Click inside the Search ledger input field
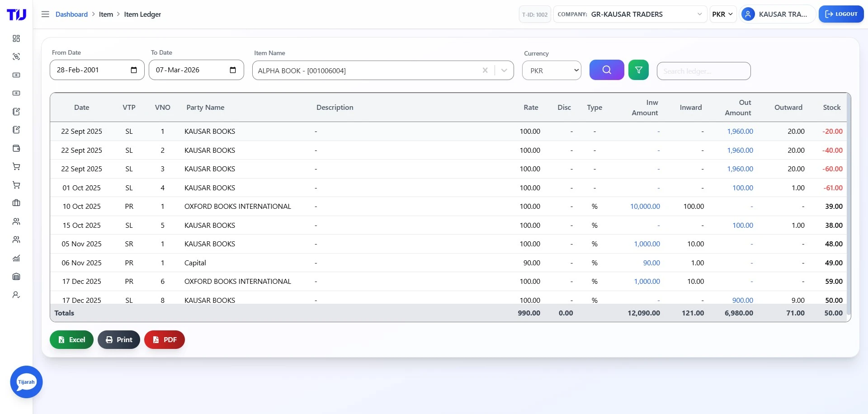This screenshot has width=868, height=414. click(x=703, y=71)
